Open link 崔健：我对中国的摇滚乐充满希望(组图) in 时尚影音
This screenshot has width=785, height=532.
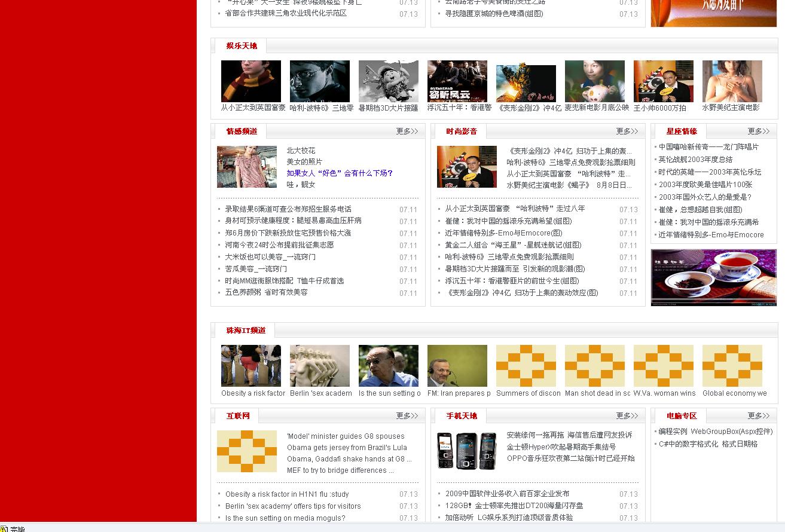508,221
